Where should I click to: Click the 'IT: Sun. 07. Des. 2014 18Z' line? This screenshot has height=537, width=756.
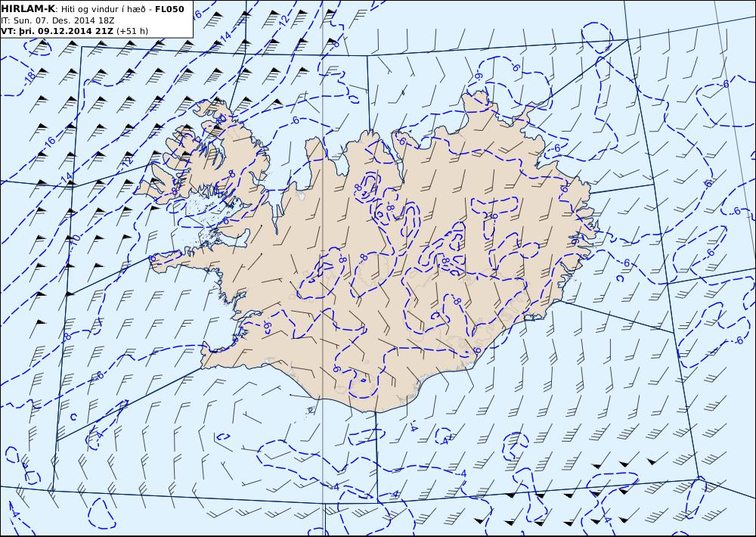(58, 20)
